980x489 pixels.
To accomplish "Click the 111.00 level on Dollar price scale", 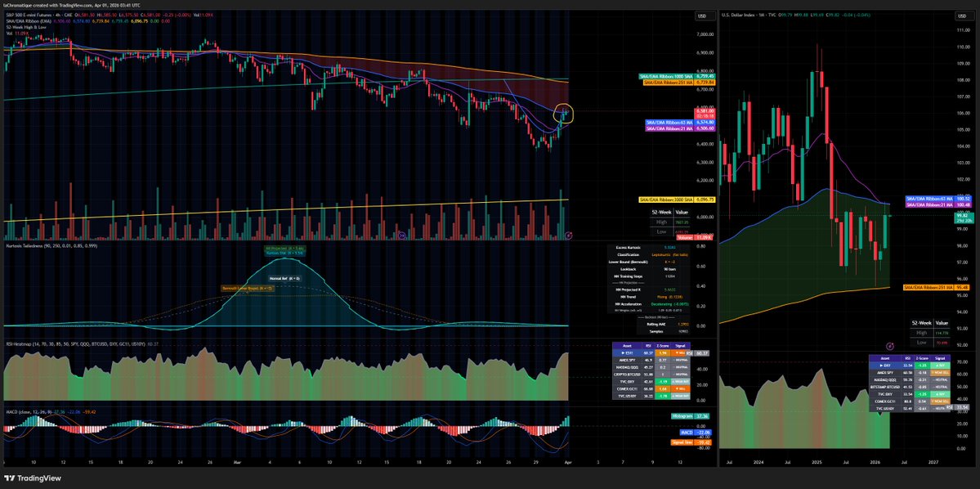I will click(x=964, y=30).
